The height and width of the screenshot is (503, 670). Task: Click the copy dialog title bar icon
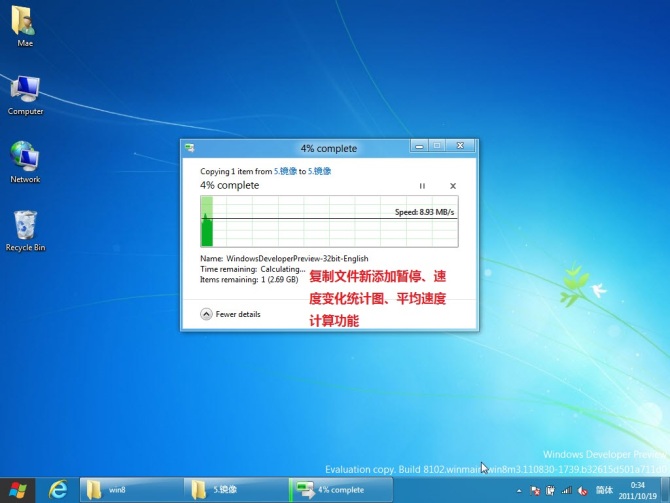tap(190, 148)
